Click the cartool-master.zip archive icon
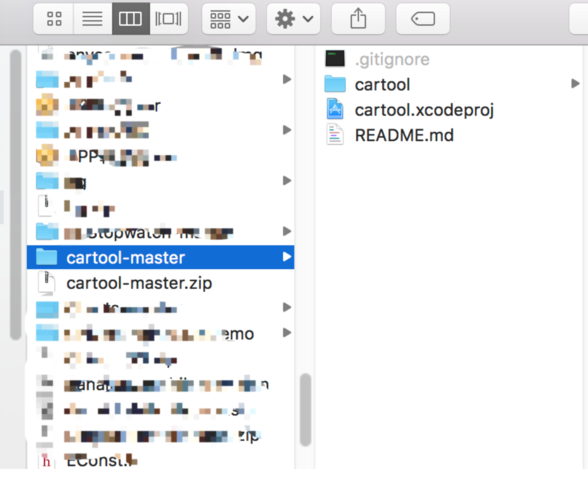Screen dimensions: 588x500 point(46,282)
